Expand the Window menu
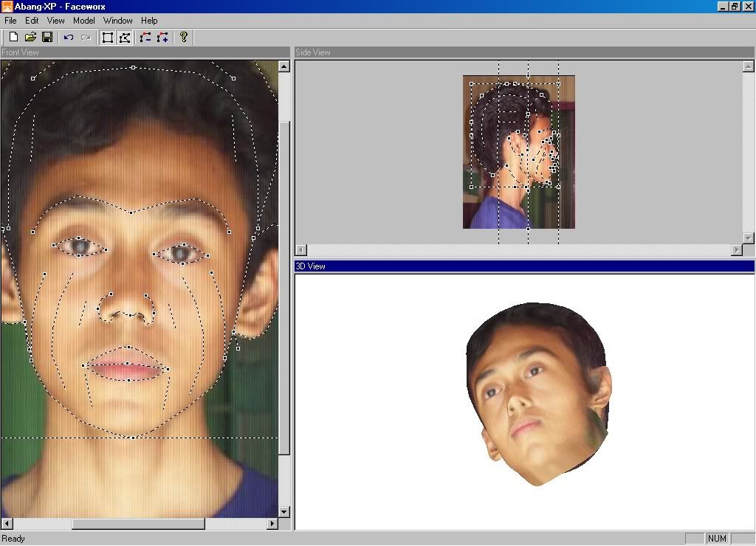 [x=118, y=21]
